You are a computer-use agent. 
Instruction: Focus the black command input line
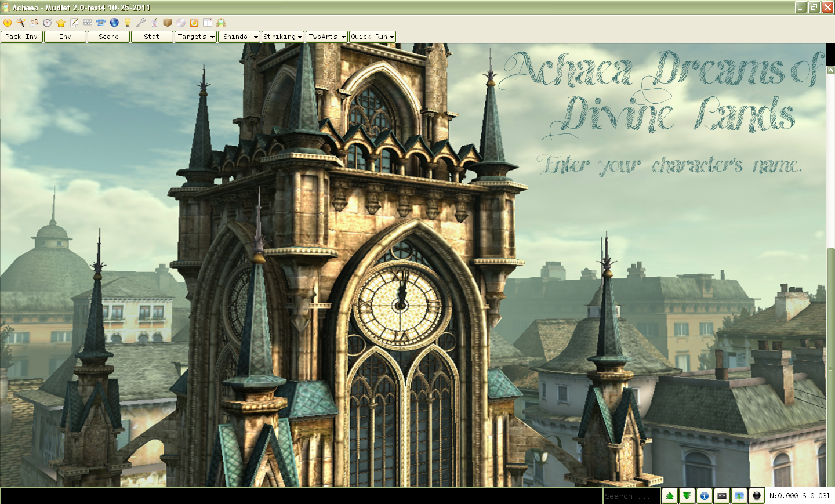click(302, 496)
